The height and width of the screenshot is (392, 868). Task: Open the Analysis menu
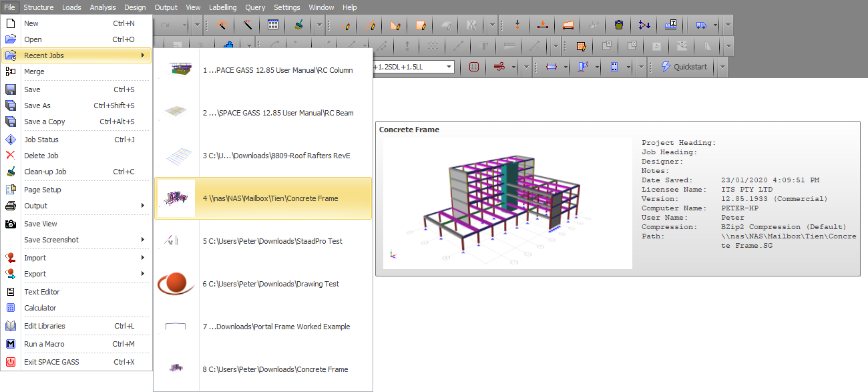(x=103, y=7)
